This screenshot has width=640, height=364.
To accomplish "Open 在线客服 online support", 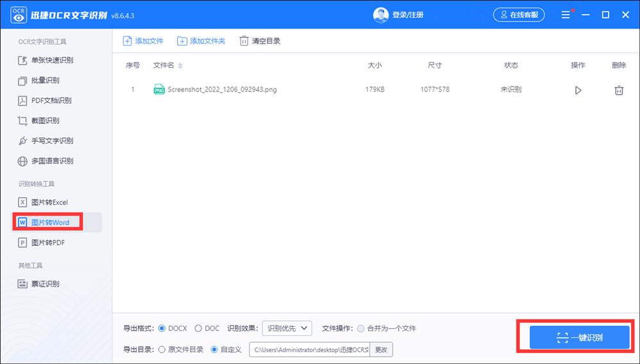I will pyautogui.click(x=519, y=15).
